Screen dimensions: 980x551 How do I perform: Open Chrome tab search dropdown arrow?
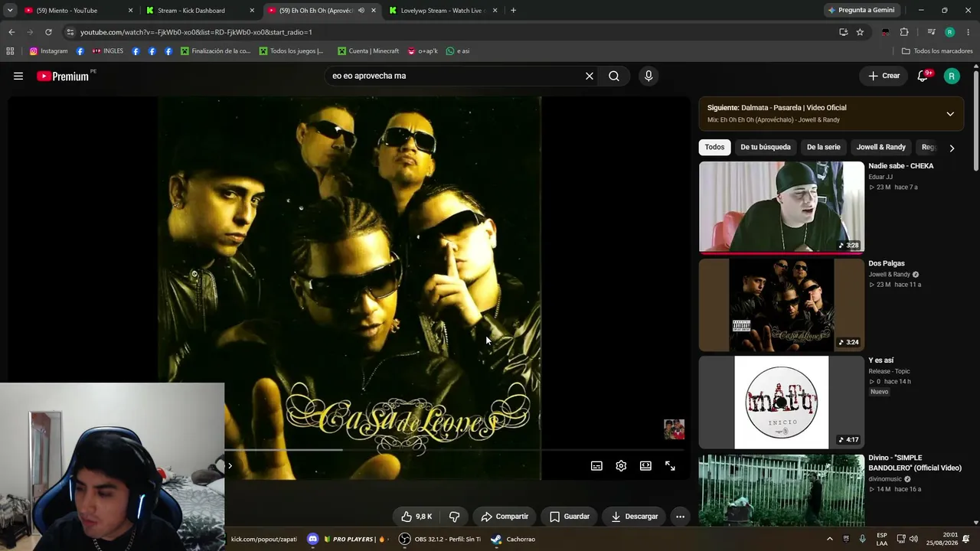10,11
